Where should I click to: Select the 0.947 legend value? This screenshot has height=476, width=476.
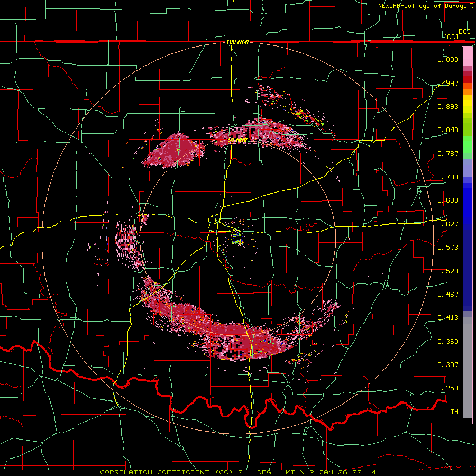click(x=448, y=83)
